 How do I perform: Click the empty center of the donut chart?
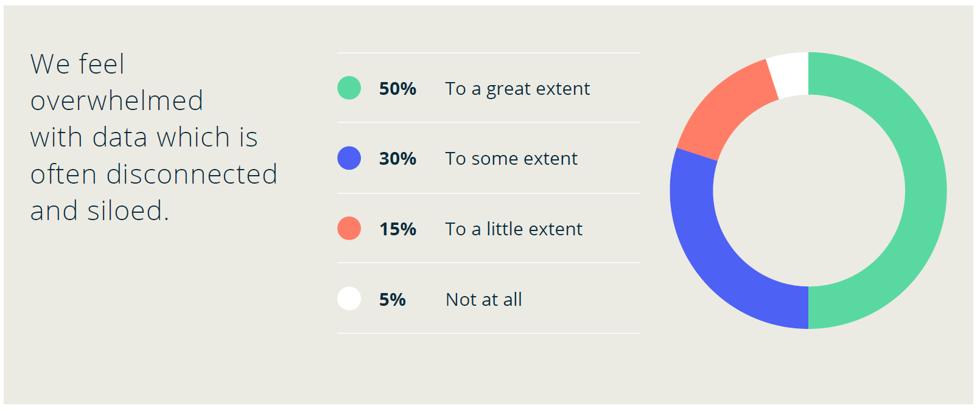click(x=808, y=190)
